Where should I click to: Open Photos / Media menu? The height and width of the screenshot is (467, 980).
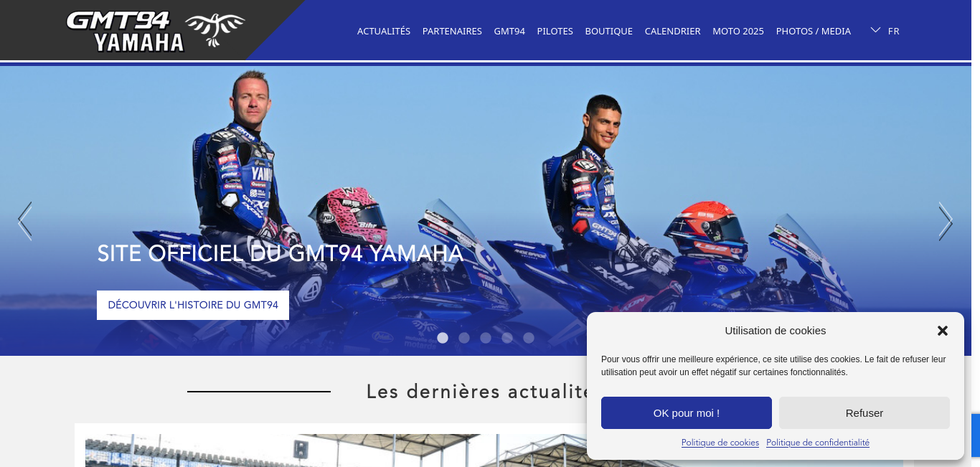tap(814, 31)
